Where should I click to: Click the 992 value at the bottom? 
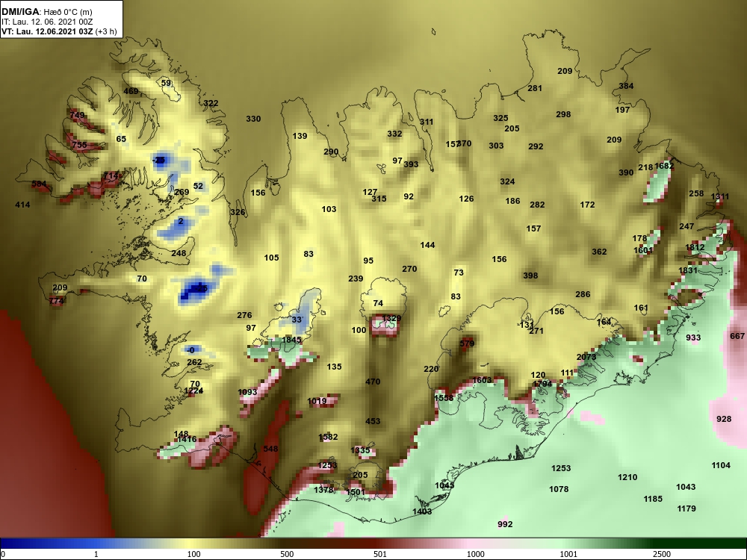tap(505, 524)
